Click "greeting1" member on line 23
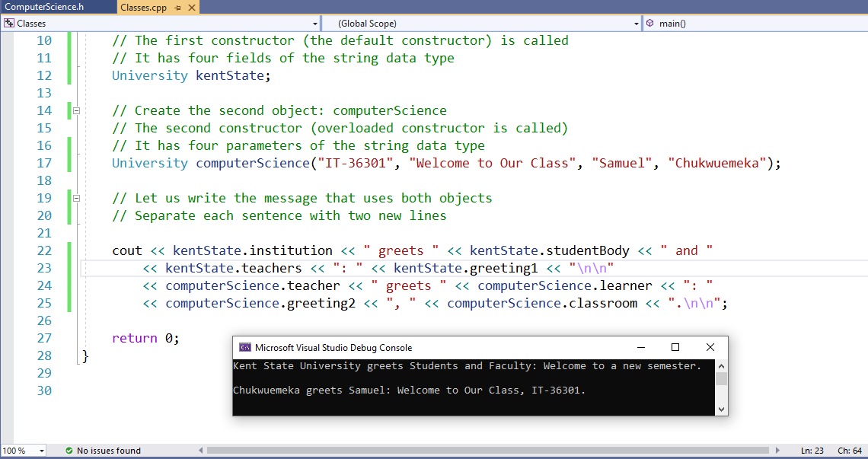This screenshot has width=868, height=459. click(x=504, y=268)
